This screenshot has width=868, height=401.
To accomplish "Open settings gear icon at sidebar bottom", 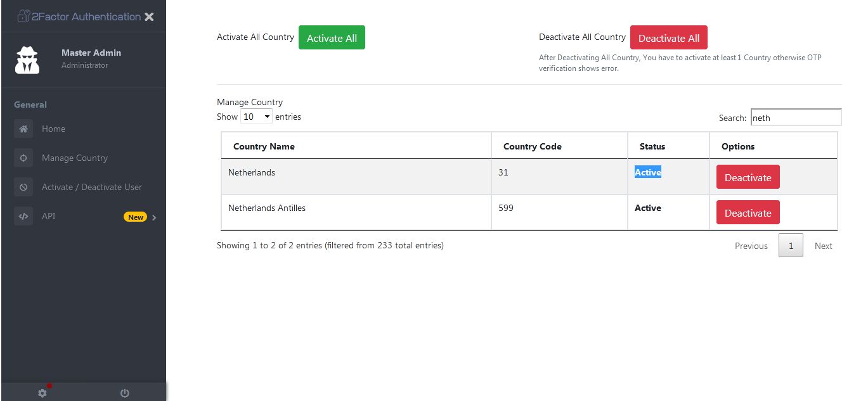I will (x=42, y=393).
